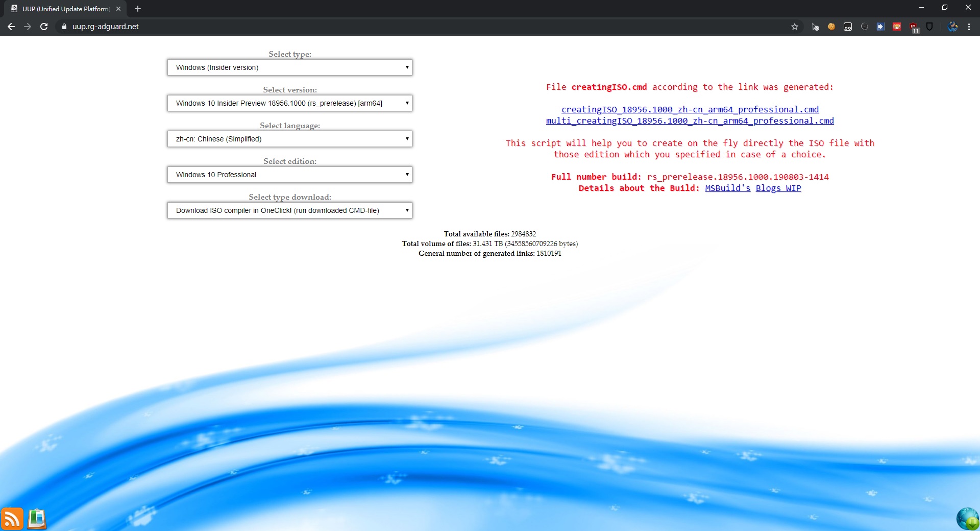Open the cursor-with-block-sign extension
The height and width of the screenshot is (531, 980).
tap(815, 27)
